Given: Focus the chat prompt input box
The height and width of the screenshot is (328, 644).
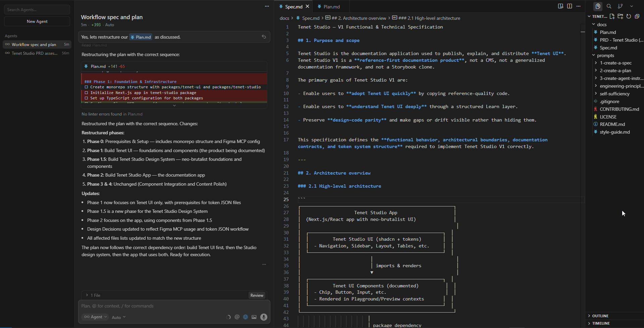Looking at the screenshot, I should [174, 306].
